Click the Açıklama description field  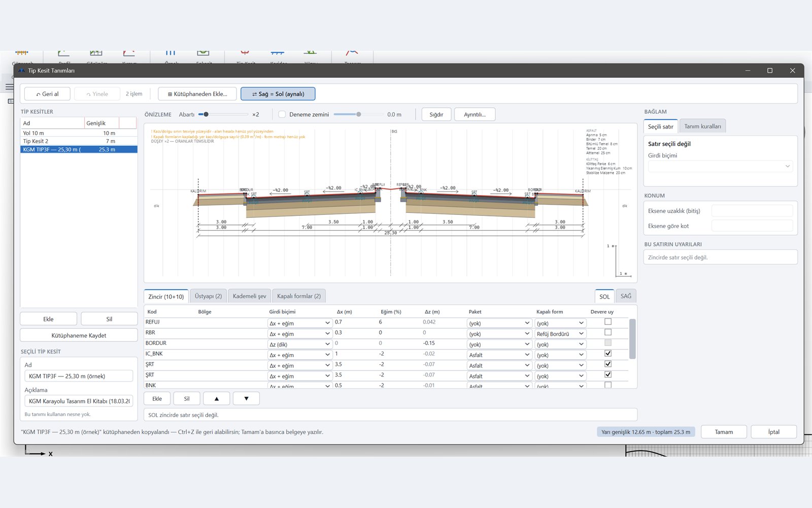point(79,401)
